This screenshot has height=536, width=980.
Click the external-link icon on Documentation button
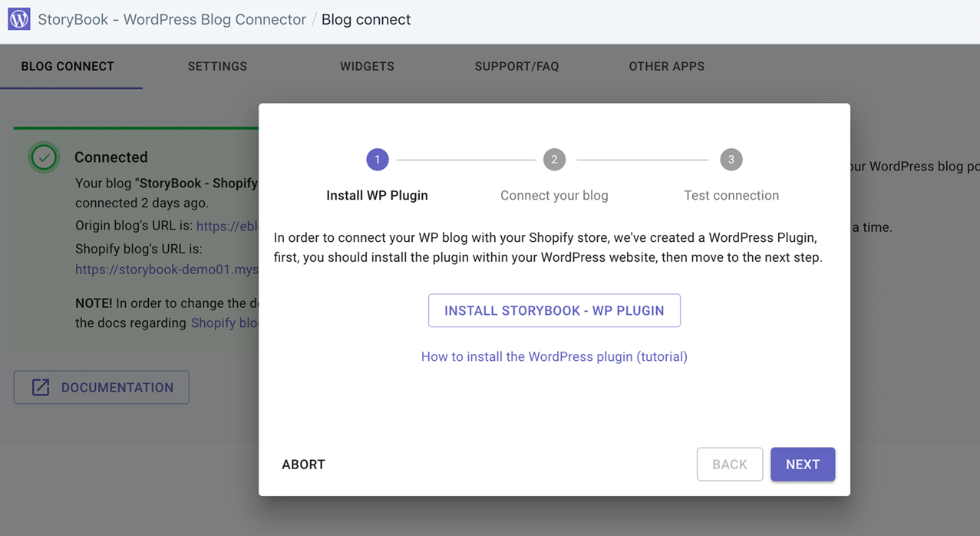point(41,388)
